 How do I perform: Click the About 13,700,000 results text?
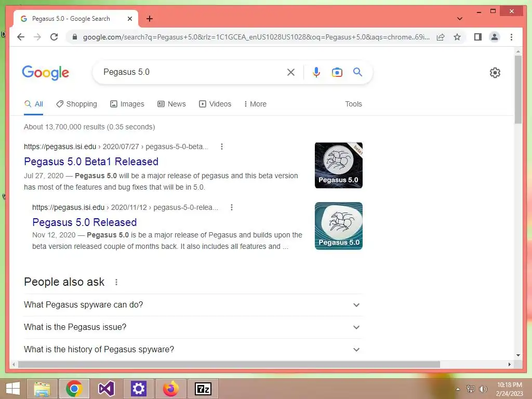89,127
